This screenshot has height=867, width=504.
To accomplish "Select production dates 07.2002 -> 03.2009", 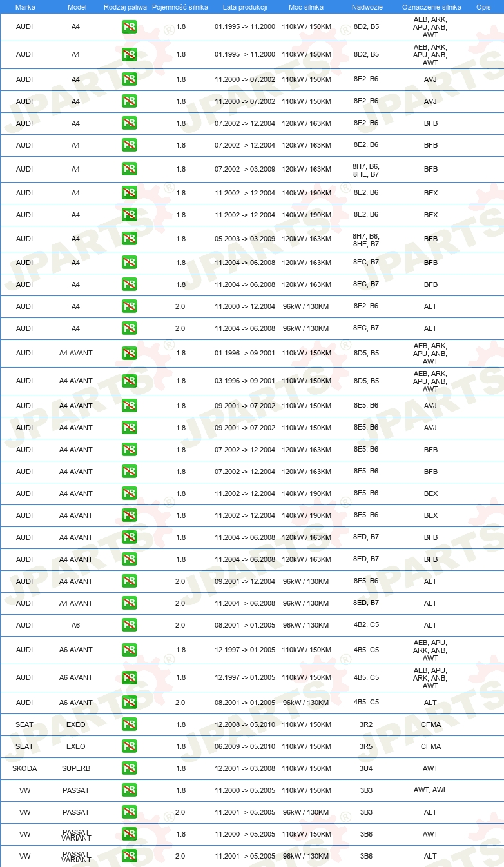I will [245, 169].
